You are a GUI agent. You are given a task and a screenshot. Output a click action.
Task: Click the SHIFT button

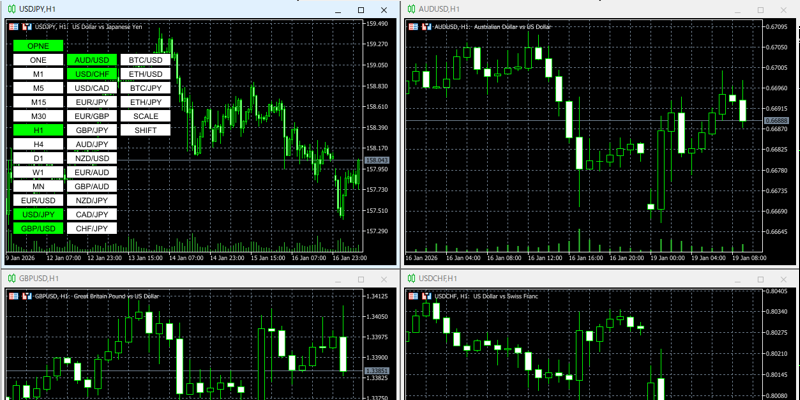tap(146, 130)
